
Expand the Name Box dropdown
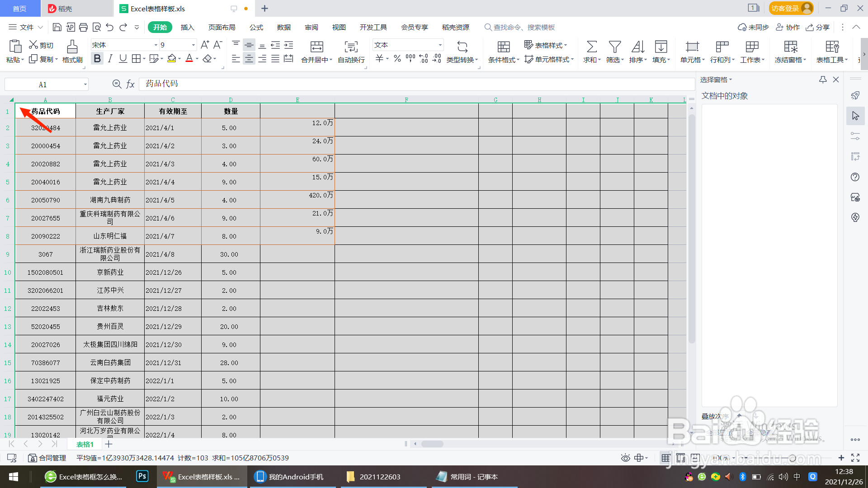click(x=85, y=84)
